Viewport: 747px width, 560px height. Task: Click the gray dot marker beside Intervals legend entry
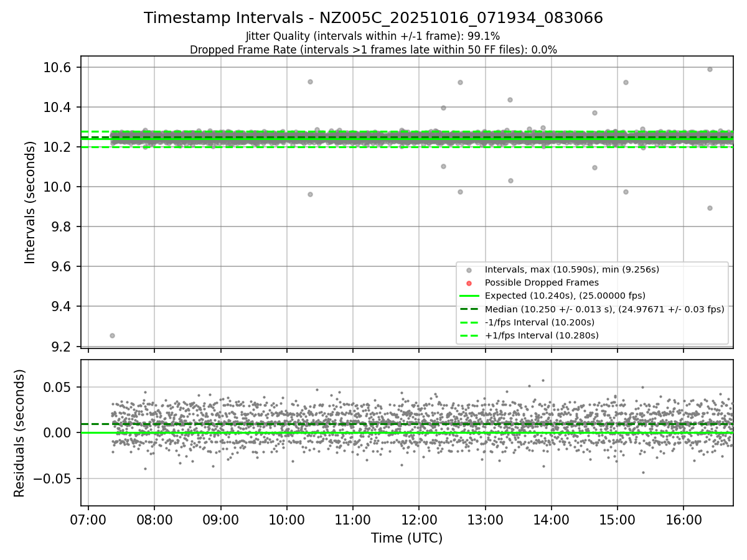[469, 270]
